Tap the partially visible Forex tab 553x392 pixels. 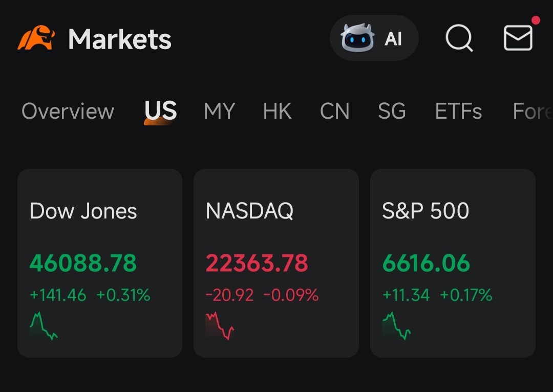533,111
